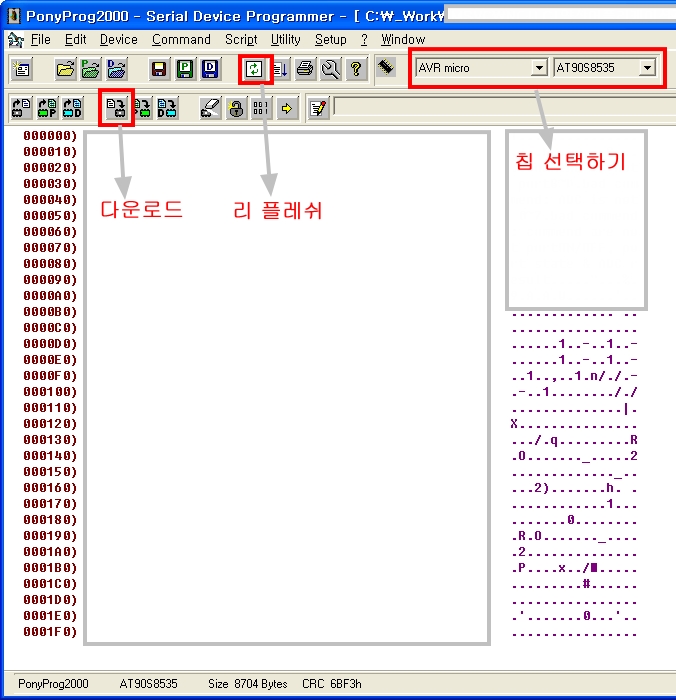
Task: Click PonyProg2000 in the status bar
Action: (x=53, y=683)
